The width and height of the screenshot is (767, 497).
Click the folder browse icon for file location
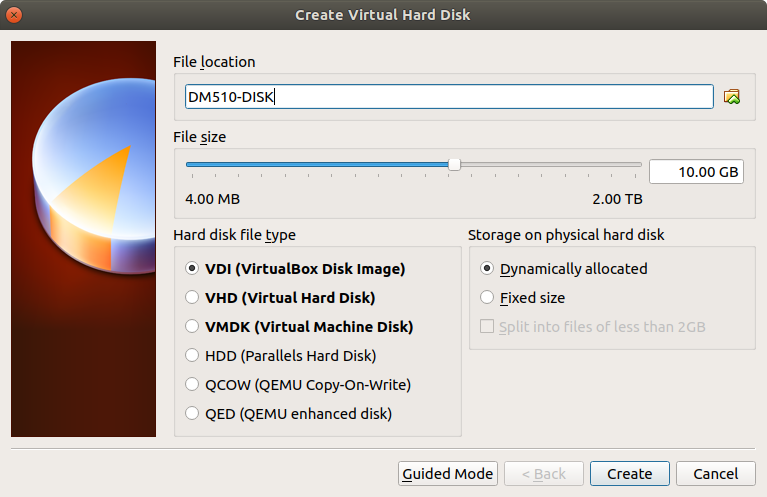coord(732,97)
